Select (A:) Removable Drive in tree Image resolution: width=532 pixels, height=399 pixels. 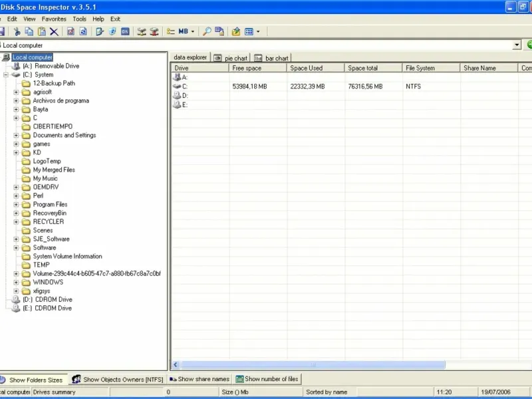[51, 66]
